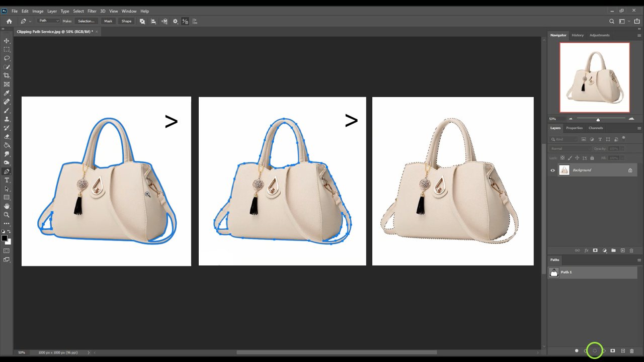Click the Navigator zoom slider handle
The width and height of the screenshot is (644, 362).
[598, 119]
